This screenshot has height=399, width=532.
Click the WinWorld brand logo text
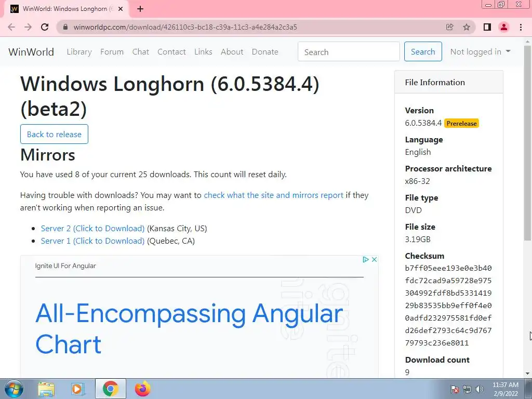[31, 51]
